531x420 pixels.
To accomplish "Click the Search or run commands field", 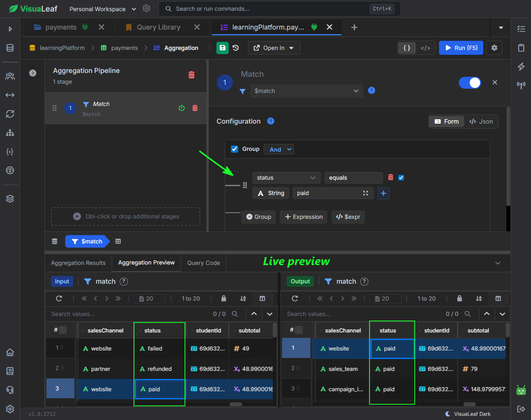I will (280, 9).
